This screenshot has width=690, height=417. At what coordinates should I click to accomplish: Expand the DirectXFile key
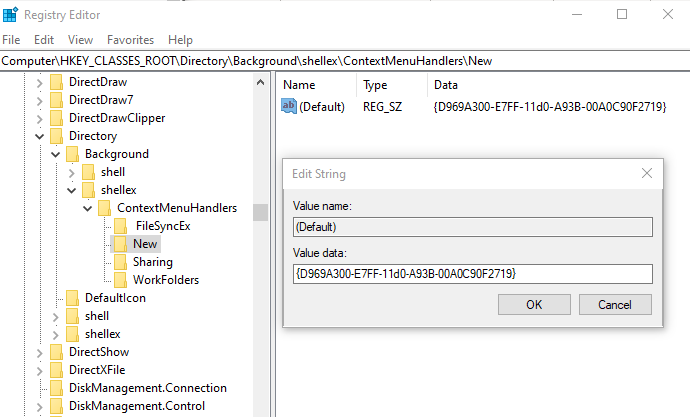[x=40, y=371]
